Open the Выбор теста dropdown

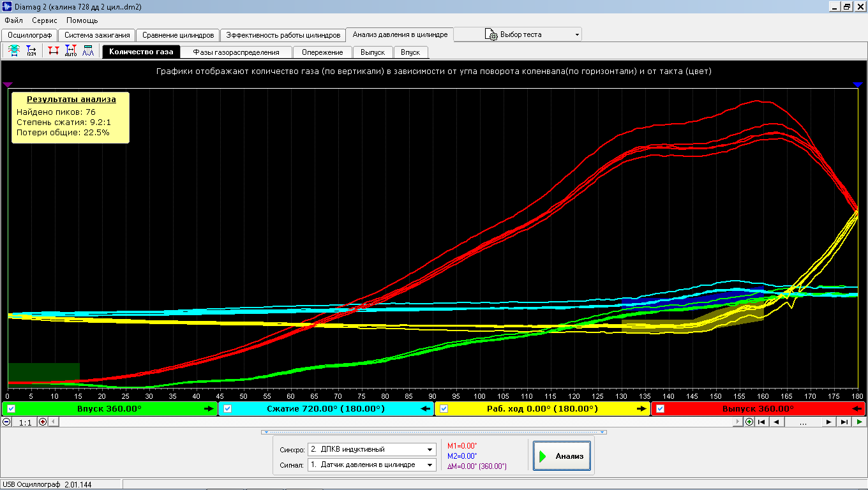coord(577,34)
